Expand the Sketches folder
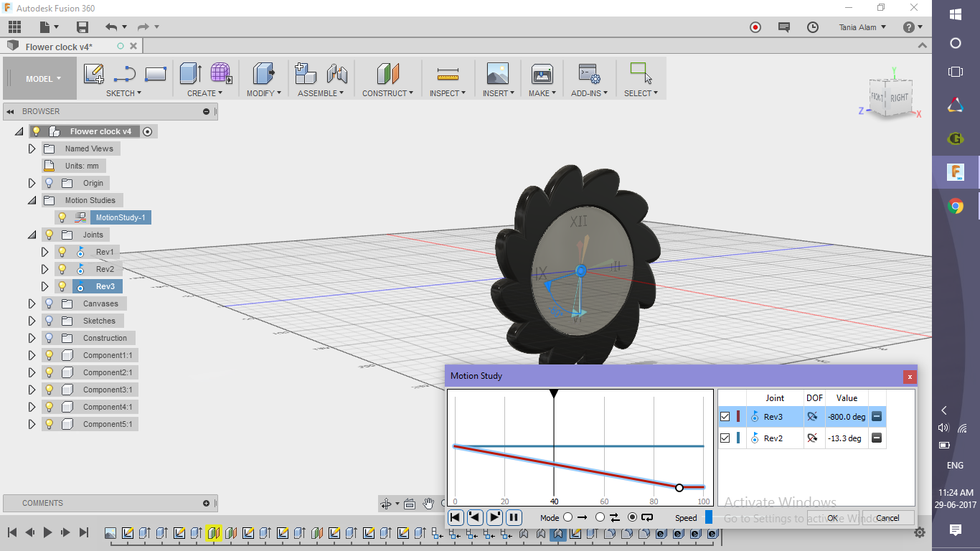 click(32, 321)
